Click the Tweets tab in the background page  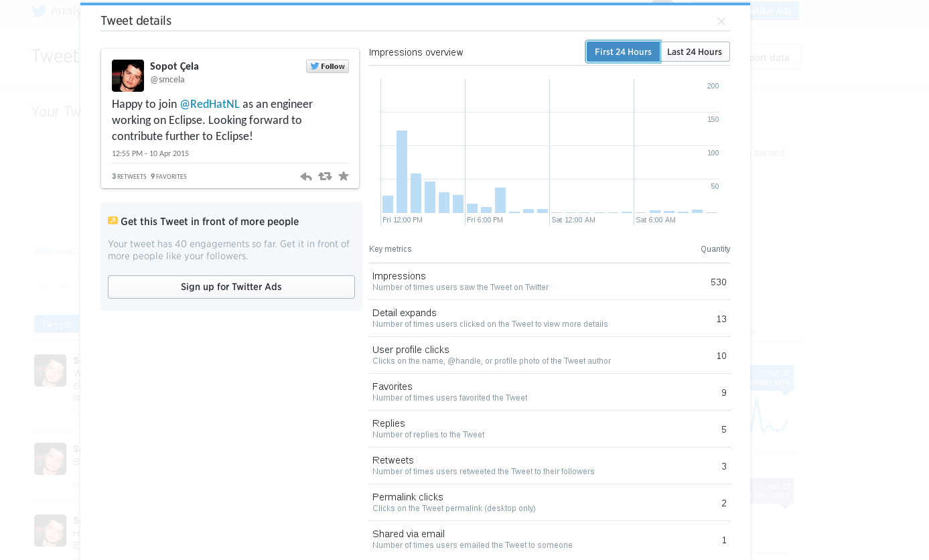click(56, 324)
